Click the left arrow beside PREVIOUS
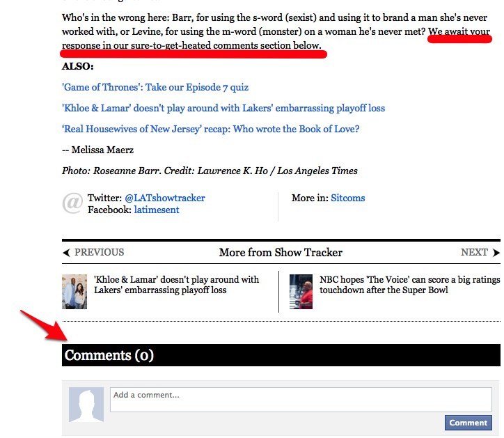The image size is (504, 438). point(66,253)
